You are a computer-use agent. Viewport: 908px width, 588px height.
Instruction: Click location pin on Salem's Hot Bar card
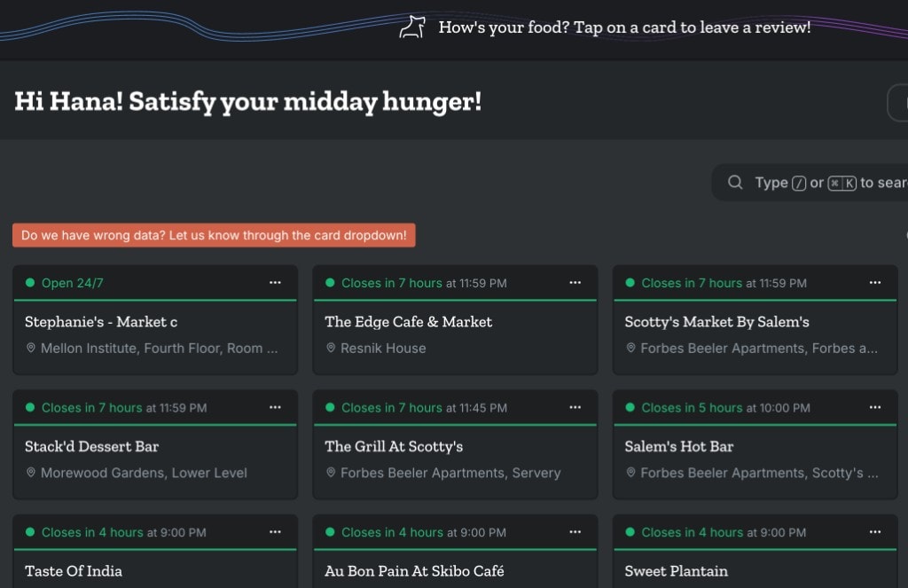pos(630,473)
